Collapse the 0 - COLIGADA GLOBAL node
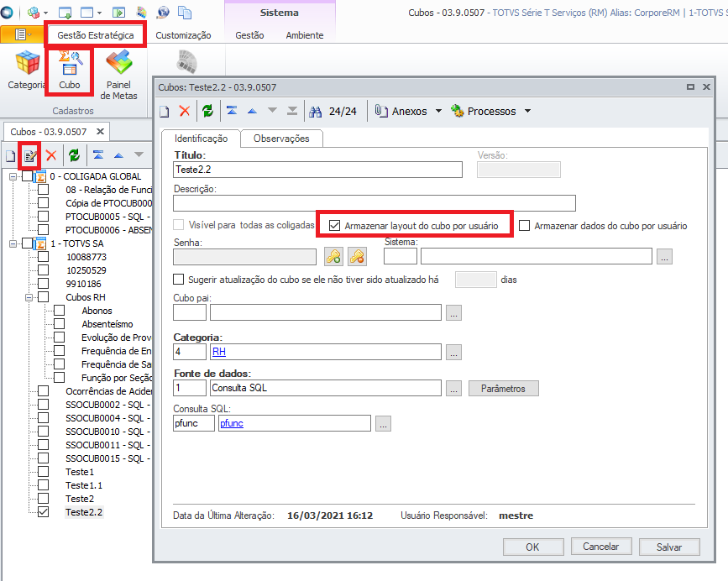The image size is (728, 581). pos(13,176)
